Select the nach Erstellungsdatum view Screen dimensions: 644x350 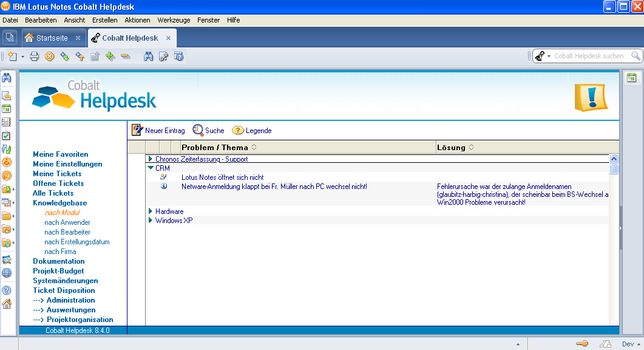[x=77, y=242]
